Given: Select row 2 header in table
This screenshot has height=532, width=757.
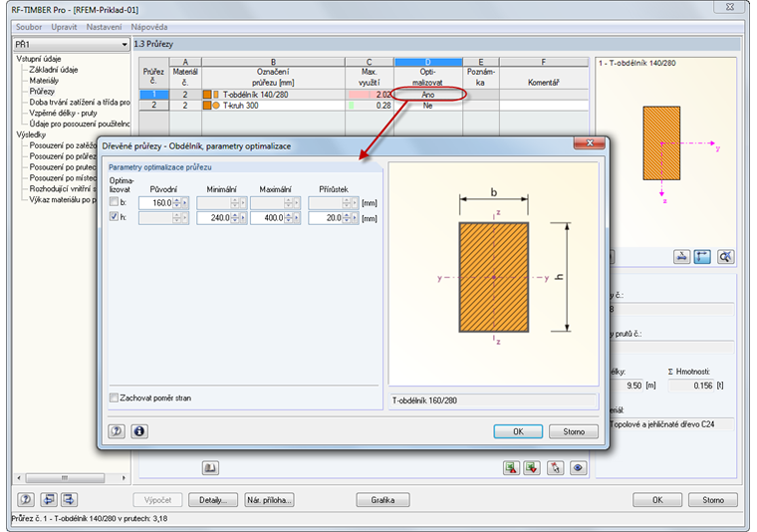Looking at the screenshot, I should click(154, 106).
